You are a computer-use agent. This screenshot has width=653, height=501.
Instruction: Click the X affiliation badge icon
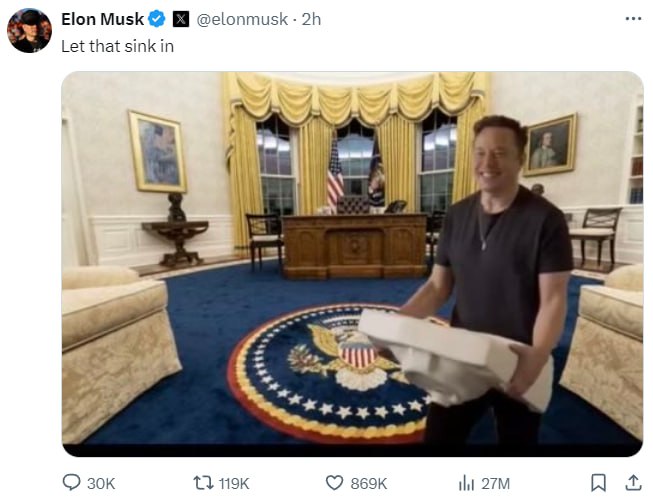click(x=181, y=19)
